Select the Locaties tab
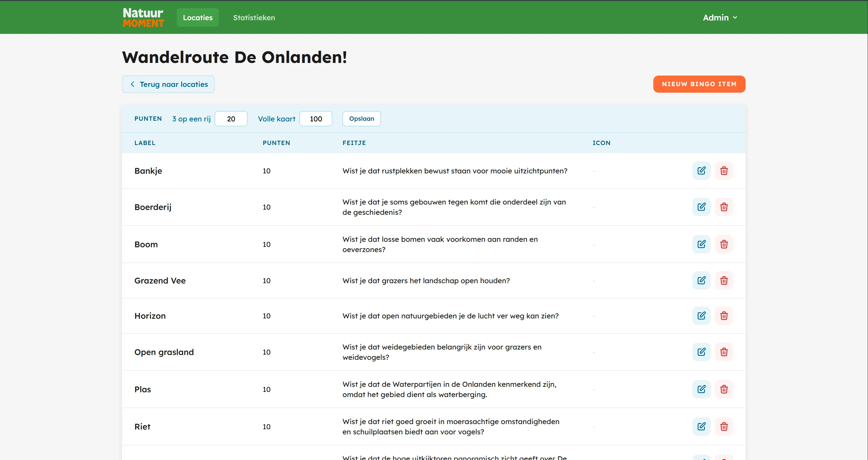Screen dimensions: 868x460 197,17
